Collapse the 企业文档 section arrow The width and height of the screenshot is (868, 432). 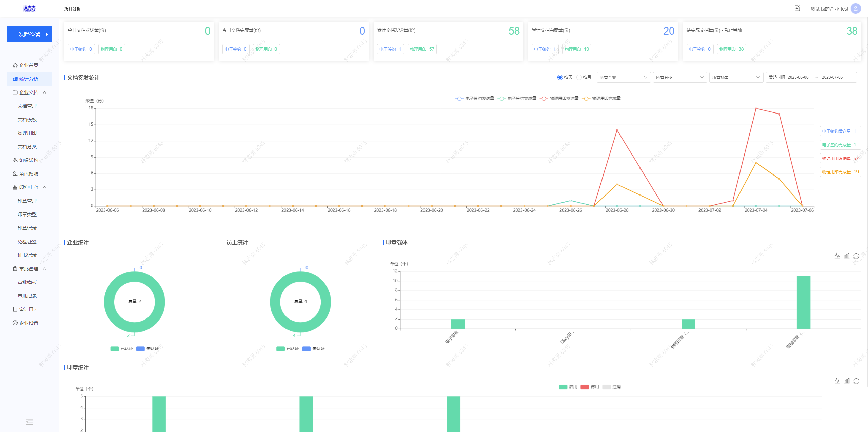[44, 92]
